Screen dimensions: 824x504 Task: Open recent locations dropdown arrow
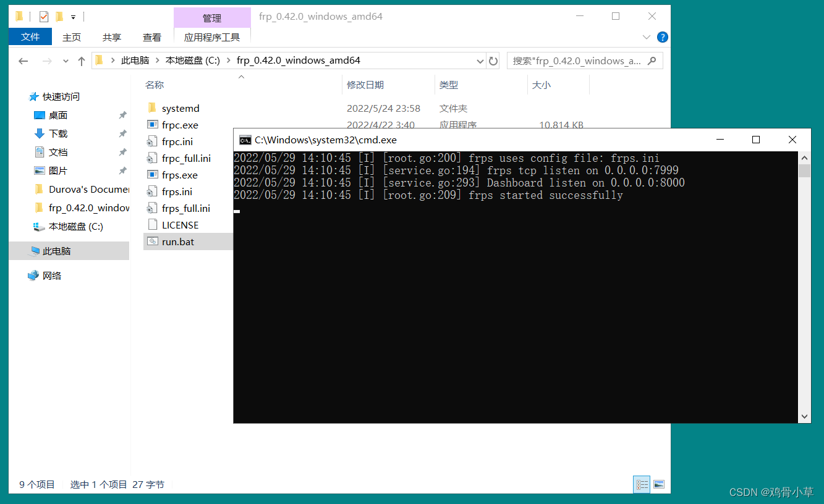coord(66,61)
